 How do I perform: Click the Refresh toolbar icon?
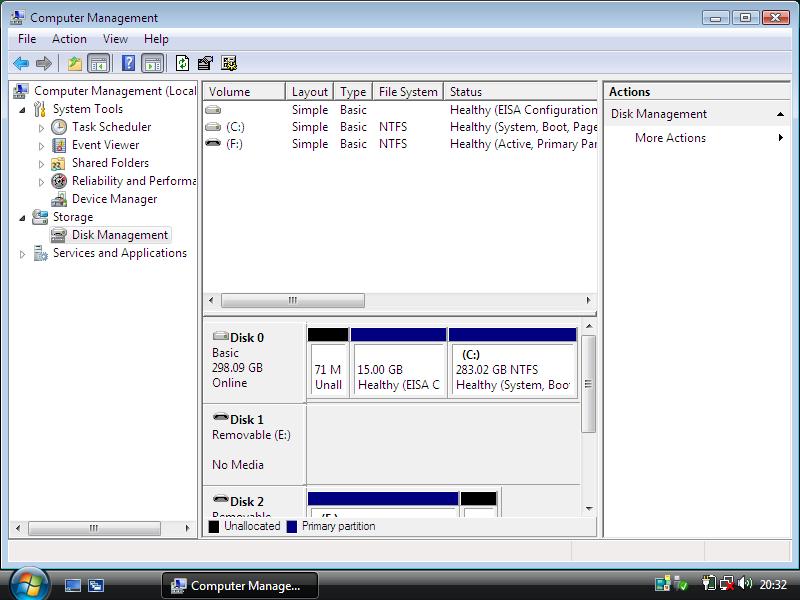182,63
